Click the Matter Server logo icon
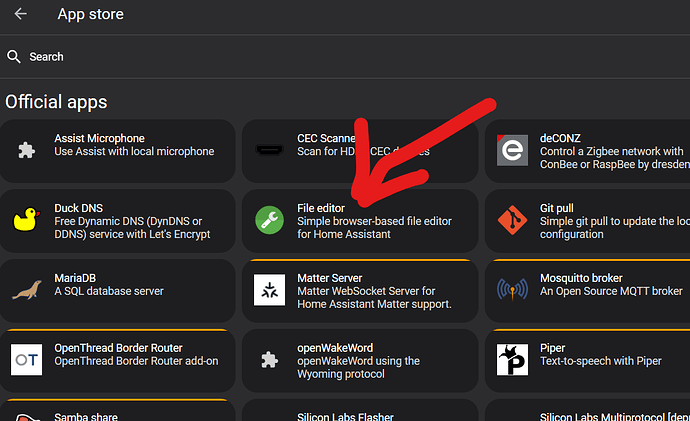 click(269, 290)
